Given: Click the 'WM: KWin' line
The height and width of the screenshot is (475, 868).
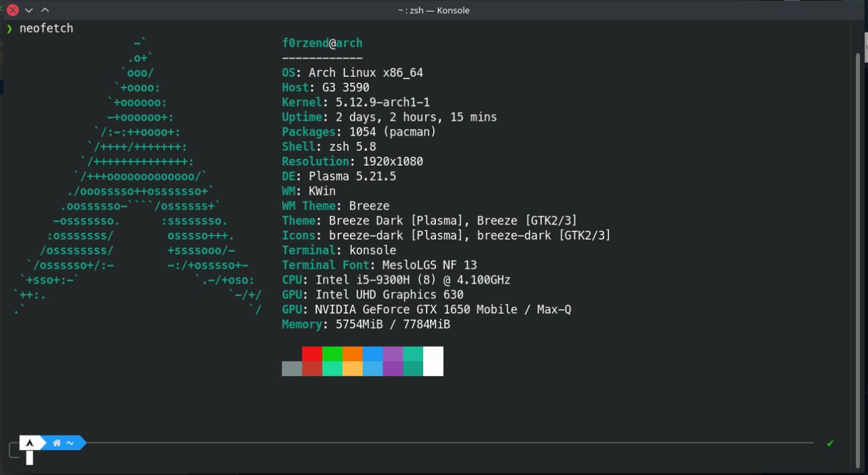Looking at the screenshot, I should click(309, 191).
